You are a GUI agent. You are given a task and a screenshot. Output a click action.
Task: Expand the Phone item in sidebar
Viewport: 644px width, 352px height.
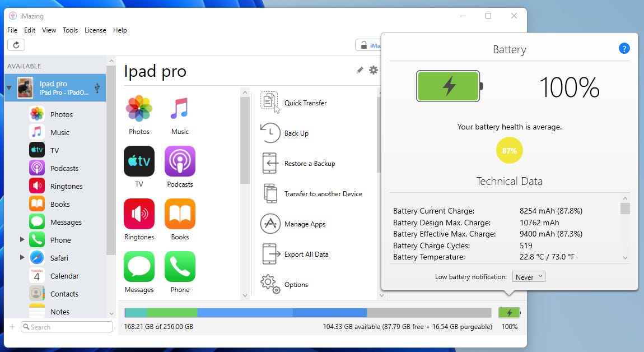pyautogui.click(x=22, y=240)
